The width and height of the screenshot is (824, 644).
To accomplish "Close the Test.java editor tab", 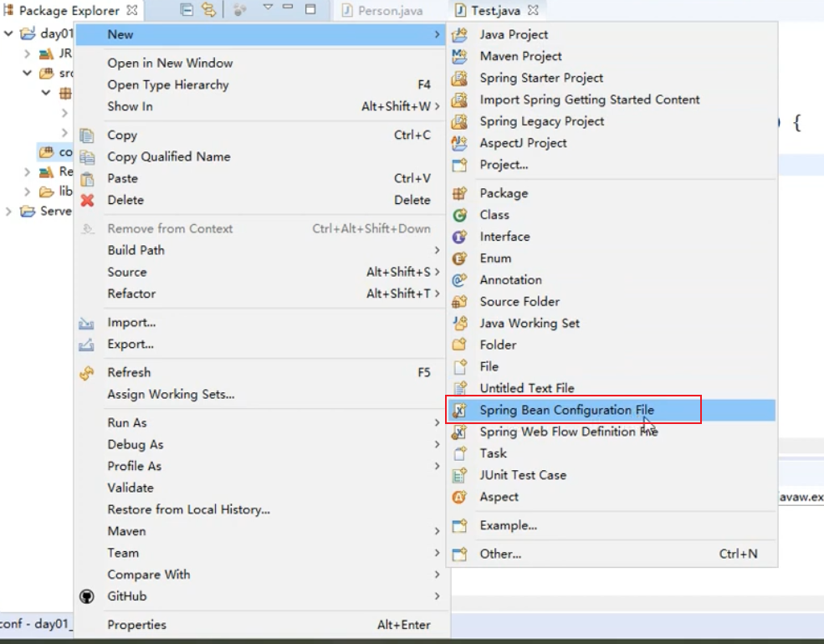I will [533, 10].
